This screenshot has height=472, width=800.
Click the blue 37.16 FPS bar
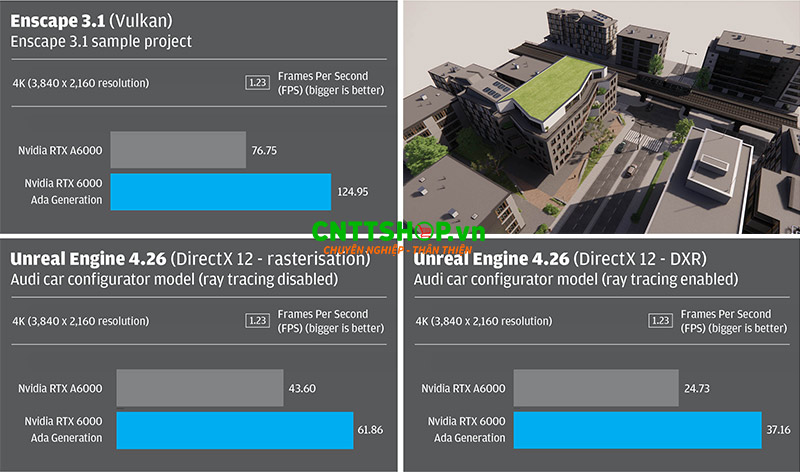(638, 431)
